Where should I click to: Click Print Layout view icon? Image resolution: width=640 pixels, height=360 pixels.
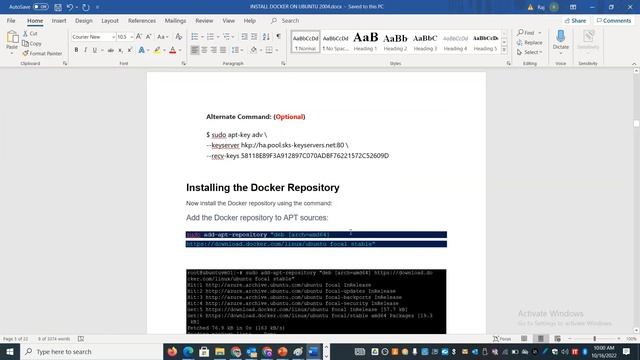tap(541, 339)
